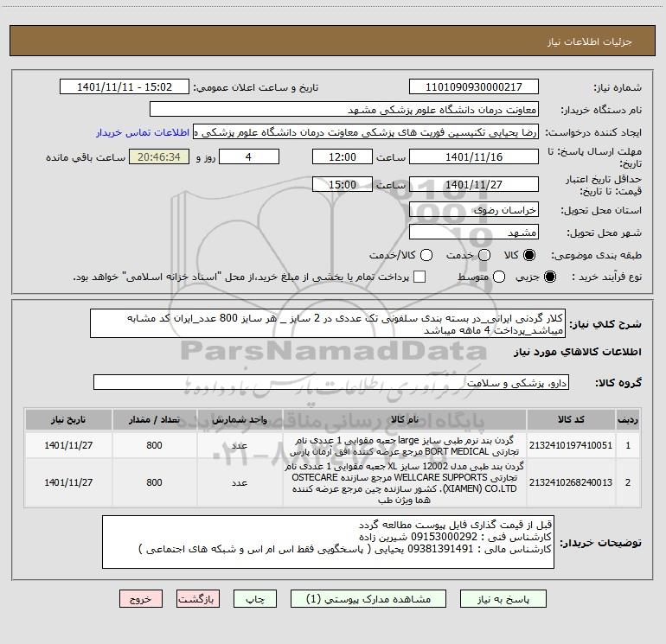Select the کالا/خدمت radio button
This screenshot has width=666, height=644.
tap(426, 255)
